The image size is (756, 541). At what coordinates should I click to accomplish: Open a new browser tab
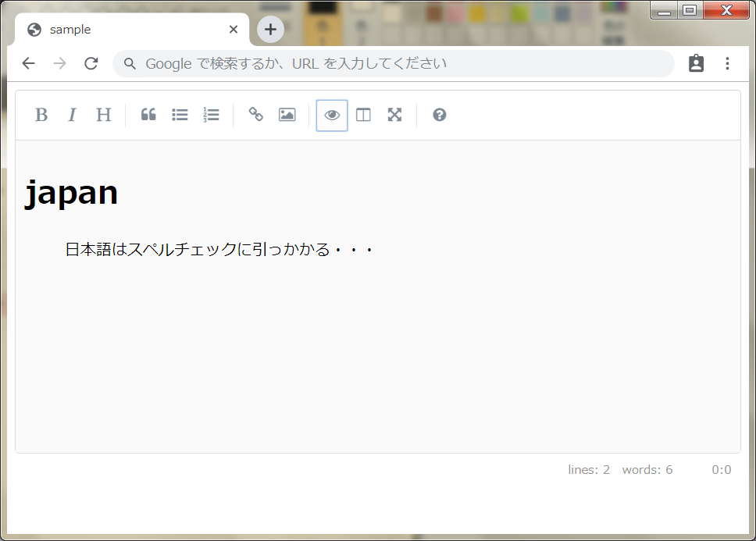click(x=269, y=29)
